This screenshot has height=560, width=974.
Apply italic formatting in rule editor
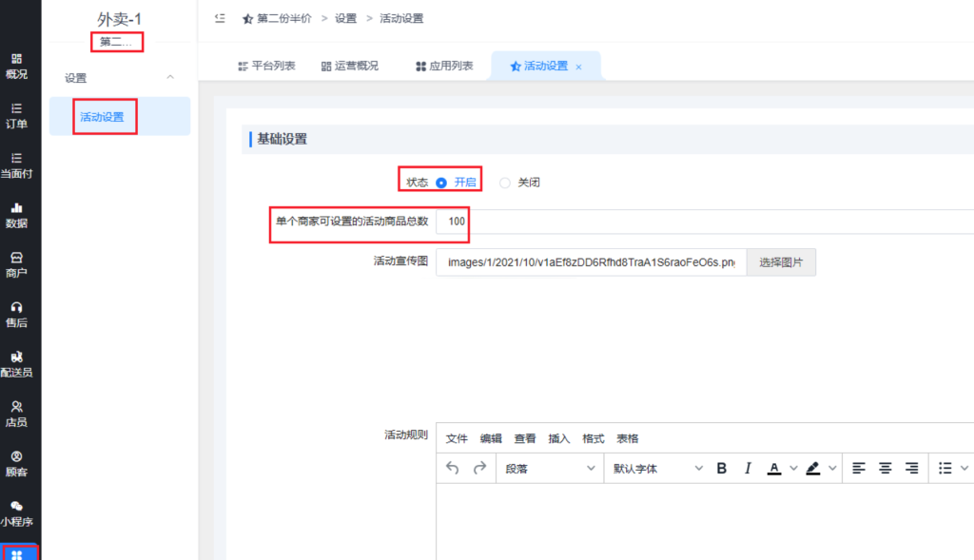pyautogui.click(x=748, y=468)
